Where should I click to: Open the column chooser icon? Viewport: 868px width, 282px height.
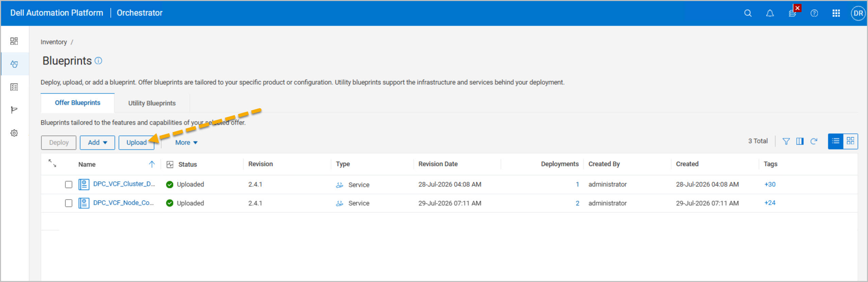[800, 141]
